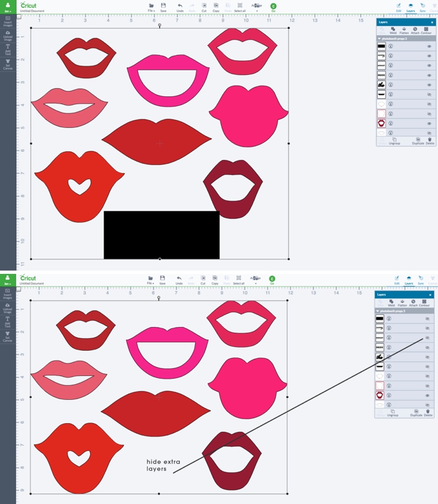
Task: Collapse photobooth props group, lower screenshot
Action: coord(378,311)
